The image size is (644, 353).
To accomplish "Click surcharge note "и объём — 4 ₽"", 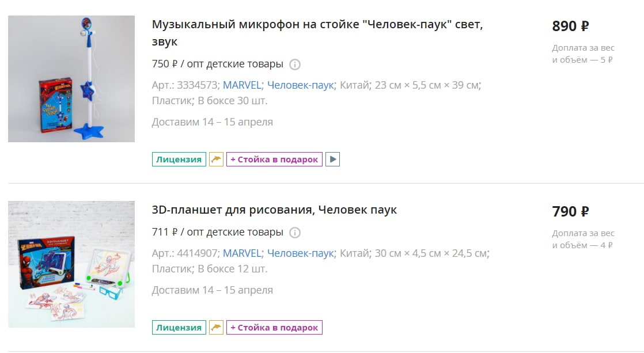I will pos(582,245).
